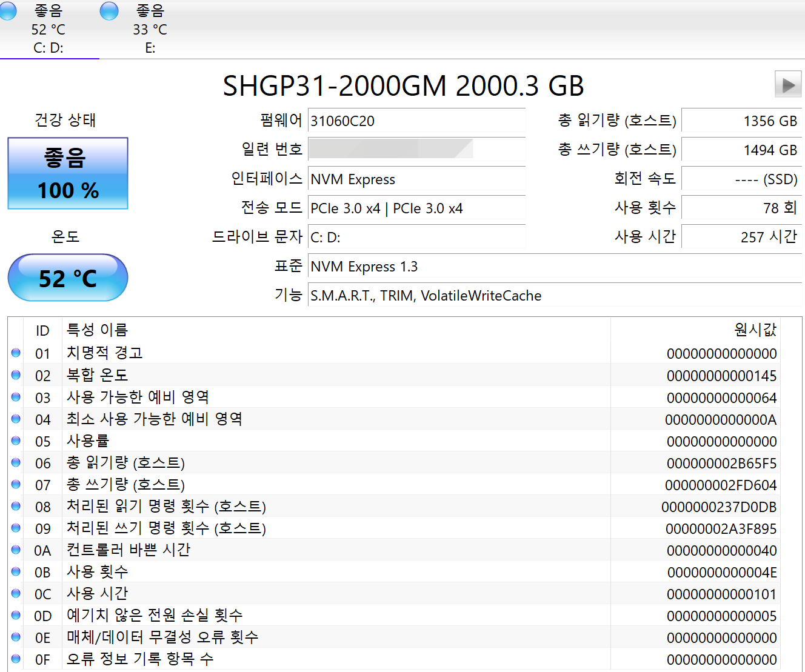The image size is (805, 672).
Task: Click raw value 000000002FD604
Action: (721, 485)
